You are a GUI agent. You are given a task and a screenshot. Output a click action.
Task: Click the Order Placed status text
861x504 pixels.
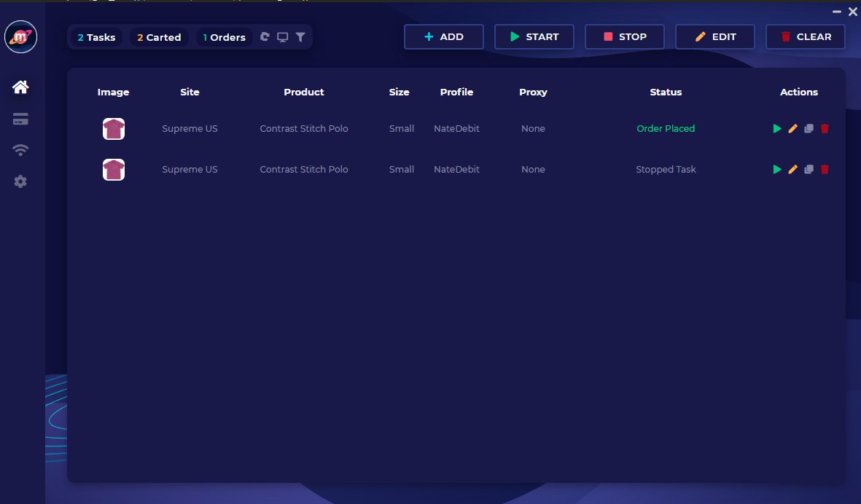(666, 128)
